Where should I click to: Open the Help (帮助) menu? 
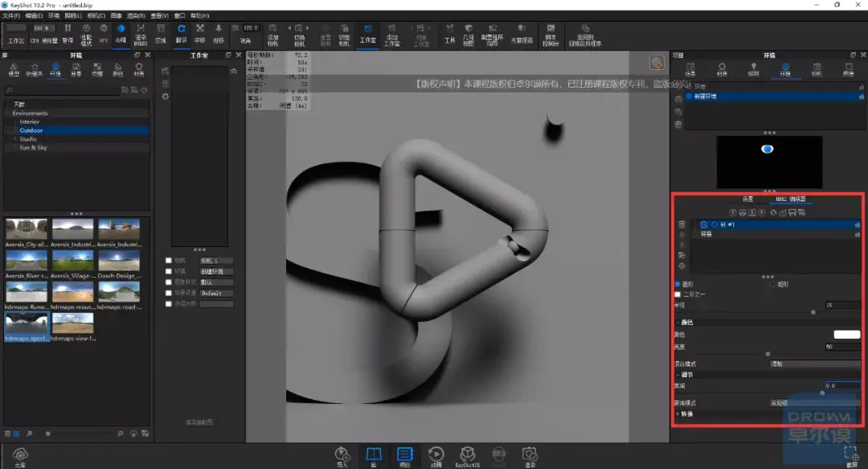200,15
